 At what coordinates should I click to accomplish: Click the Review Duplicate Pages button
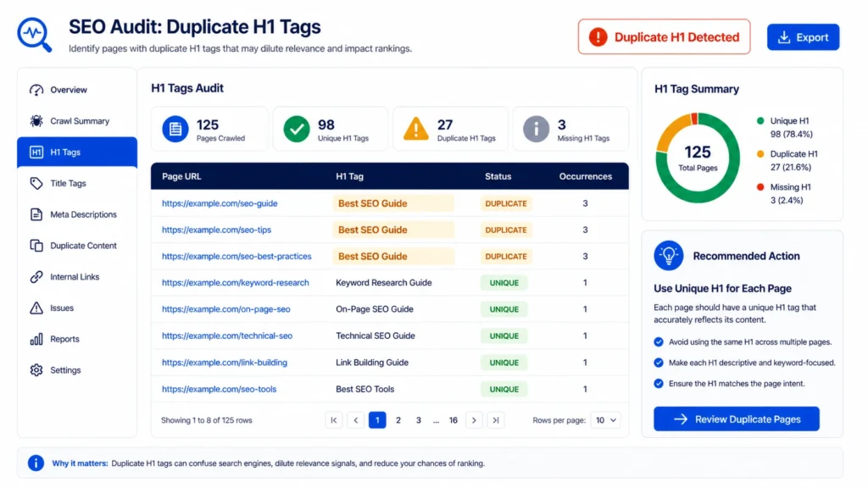pyautogui.click(x=737, y=419)
